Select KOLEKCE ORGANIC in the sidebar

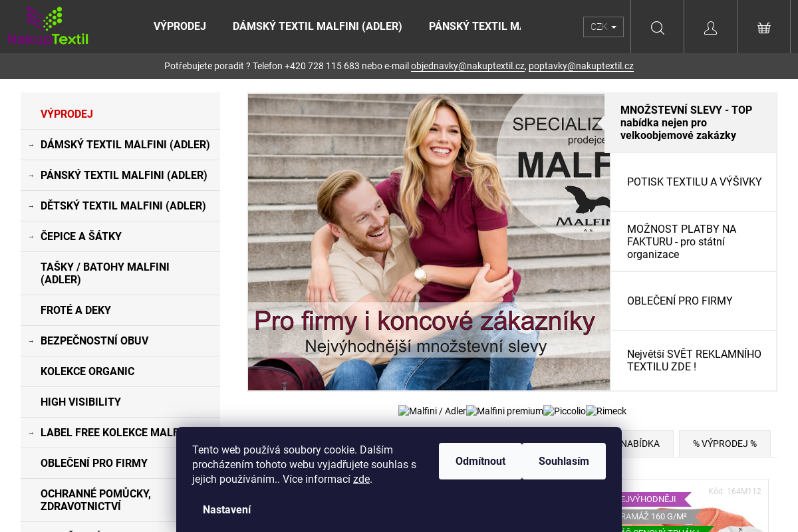point(87,371)
